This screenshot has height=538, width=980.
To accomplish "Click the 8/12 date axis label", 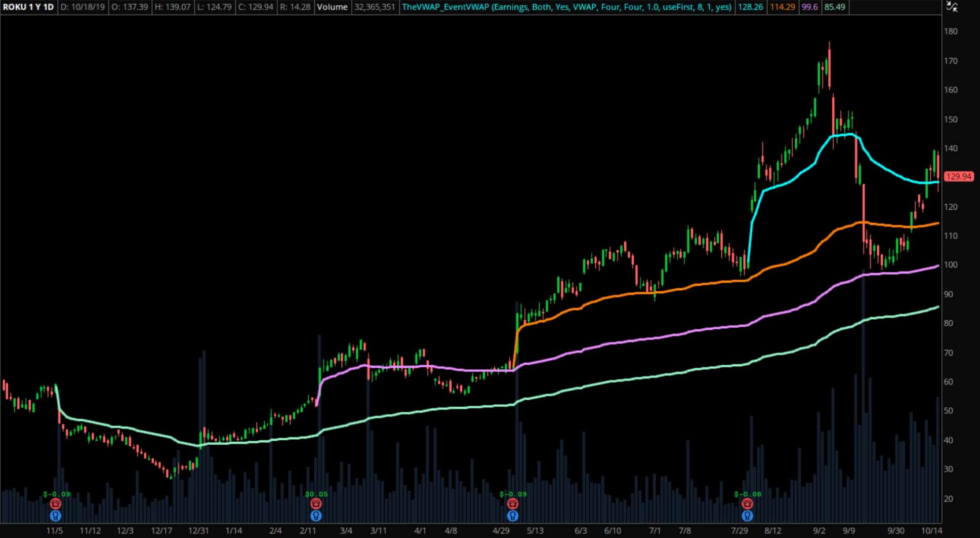I will (773, 531).
